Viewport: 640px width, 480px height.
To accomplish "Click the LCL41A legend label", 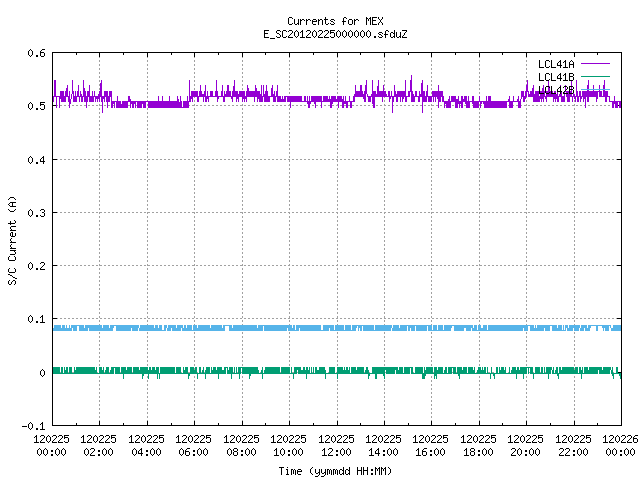I will [556, 64].
